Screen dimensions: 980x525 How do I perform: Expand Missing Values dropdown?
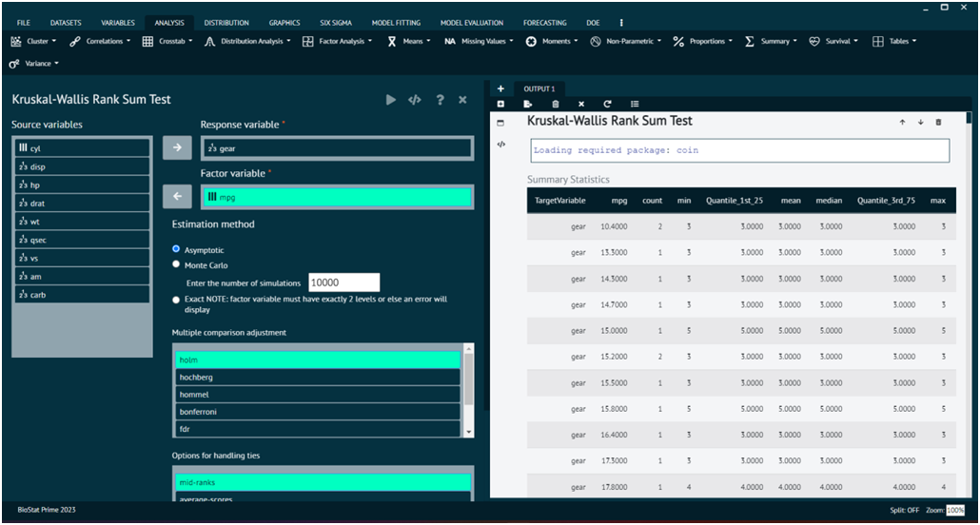(x=479, y=41)
